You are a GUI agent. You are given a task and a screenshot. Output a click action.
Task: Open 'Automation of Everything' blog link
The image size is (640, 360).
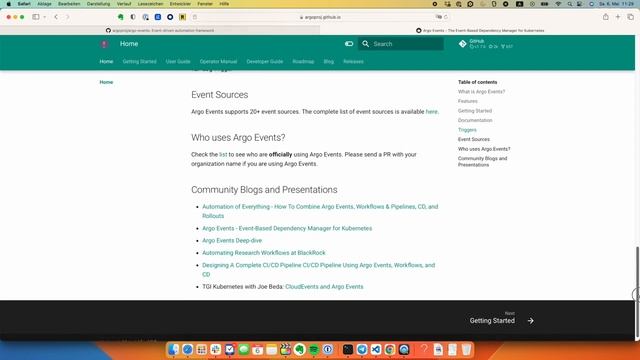[320, 211]
